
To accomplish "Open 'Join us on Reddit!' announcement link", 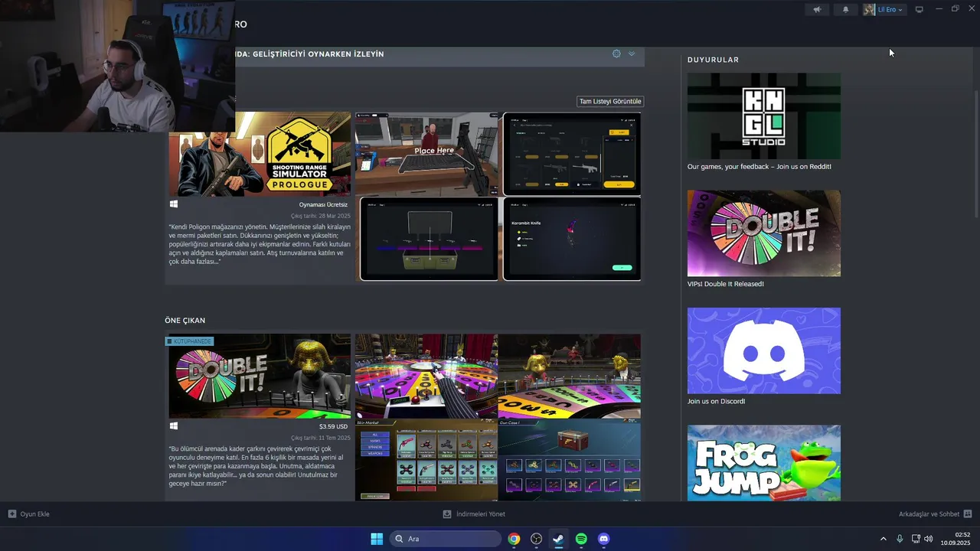I will (759, 166).
